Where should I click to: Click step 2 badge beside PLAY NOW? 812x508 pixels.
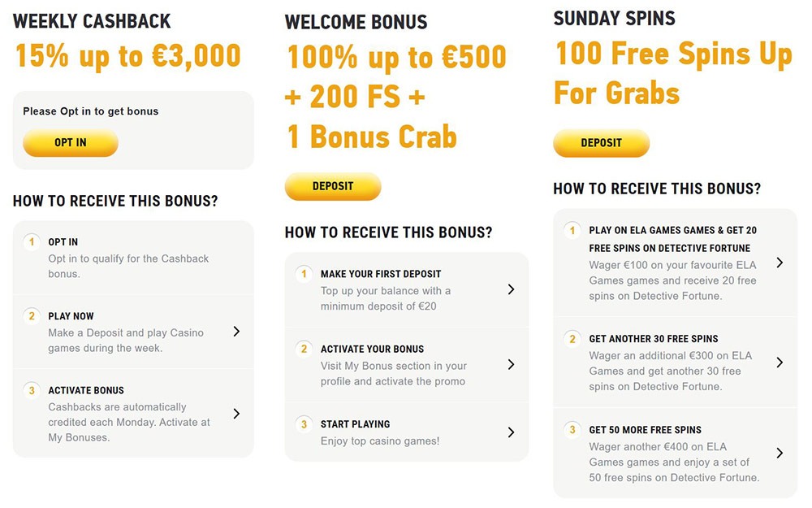coord(32,315)
